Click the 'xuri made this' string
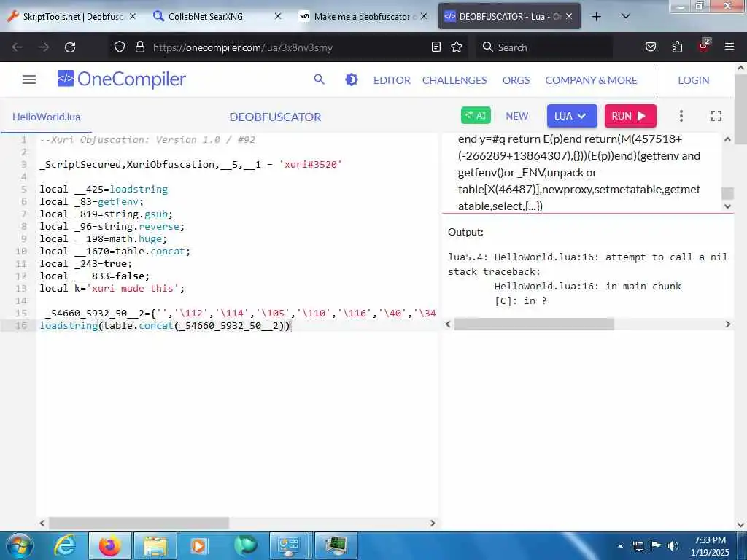 point(133,289)
